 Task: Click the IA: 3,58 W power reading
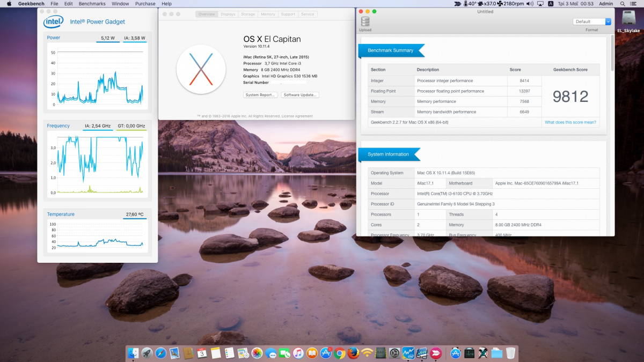point(135,38)
